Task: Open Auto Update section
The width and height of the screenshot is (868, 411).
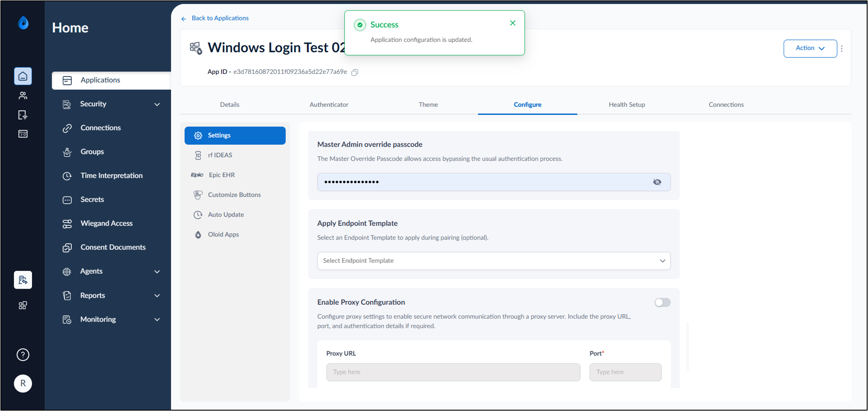Action: point(235,215)
